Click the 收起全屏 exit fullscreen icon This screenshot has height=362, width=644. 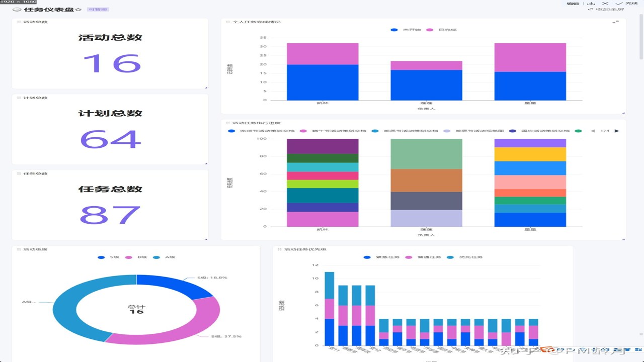(590, 9)
